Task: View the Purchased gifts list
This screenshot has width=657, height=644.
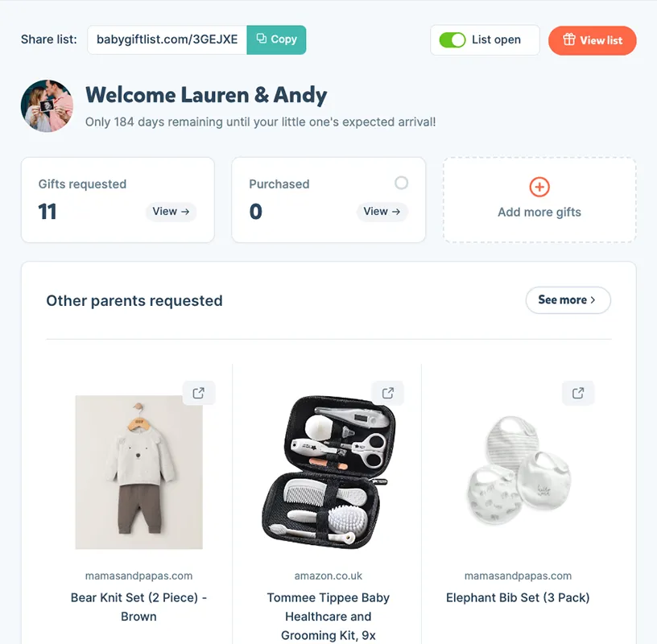Action: pyautogui.click(x=382, y=212)
